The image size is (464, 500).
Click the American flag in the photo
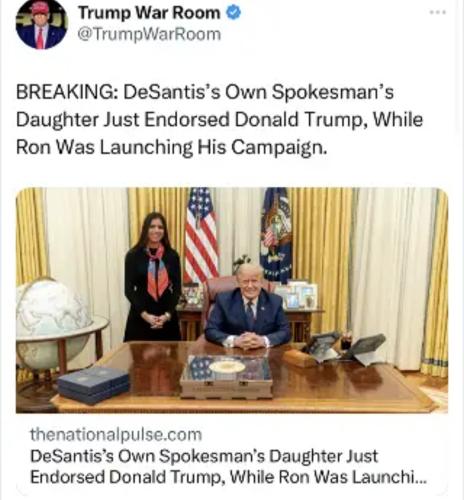[x=201, y=235]
